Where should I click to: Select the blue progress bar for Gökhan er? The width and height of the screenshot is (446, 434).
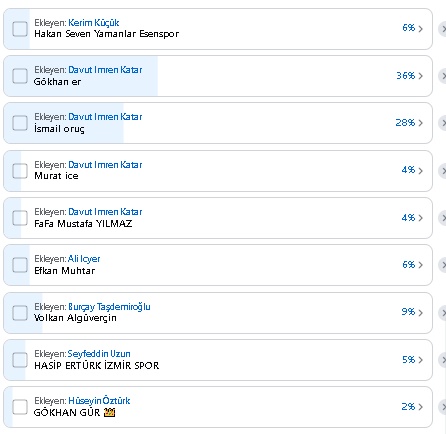point(81,76)
